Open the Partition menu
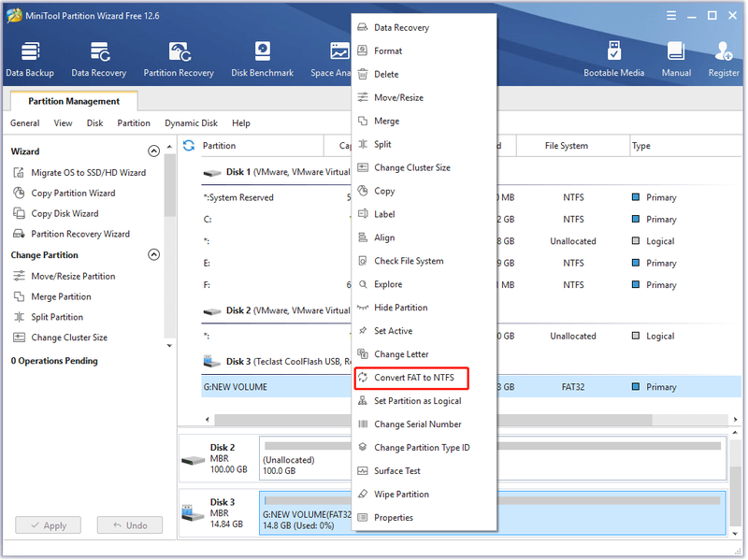Screen dimensions: 748x560 coord(134,123)
